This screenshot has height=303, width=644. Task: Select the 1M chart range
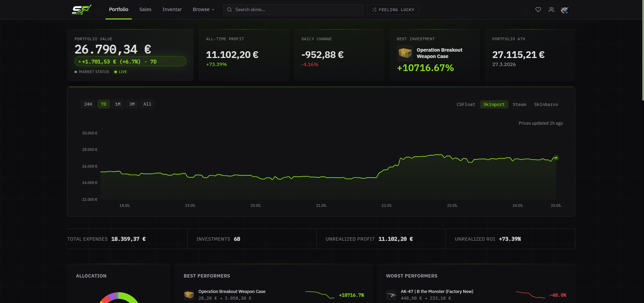click(118, 104)
